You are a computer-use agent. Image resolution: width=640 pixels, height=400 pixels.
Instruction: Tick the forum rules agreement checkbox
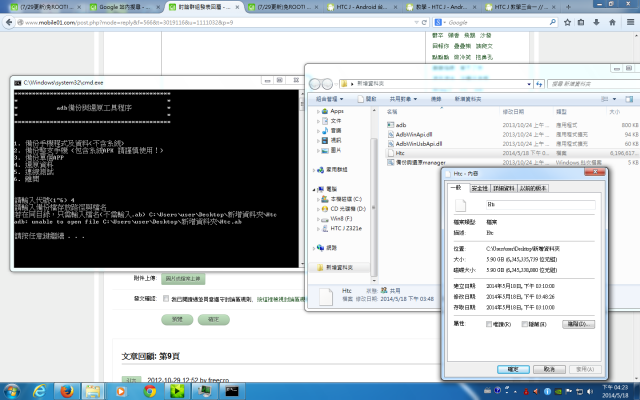tap(166, 299)
